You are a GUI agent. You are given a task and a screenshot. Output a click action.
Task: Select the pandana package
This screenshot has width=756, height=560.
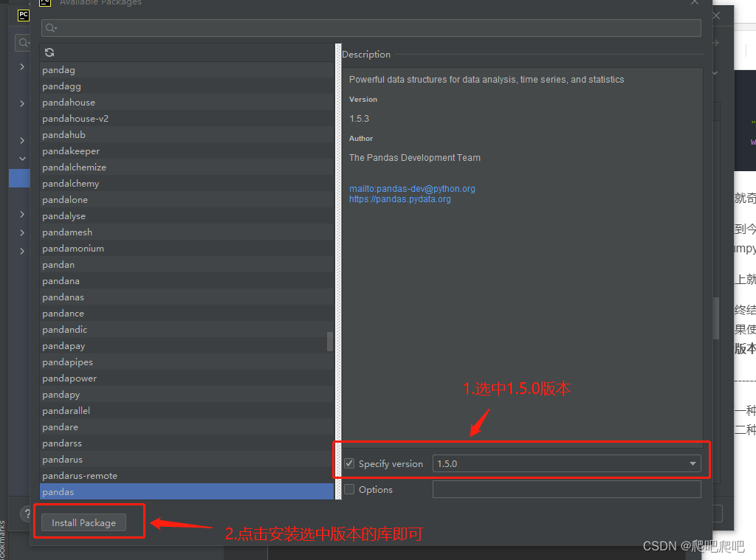[187, 281]
